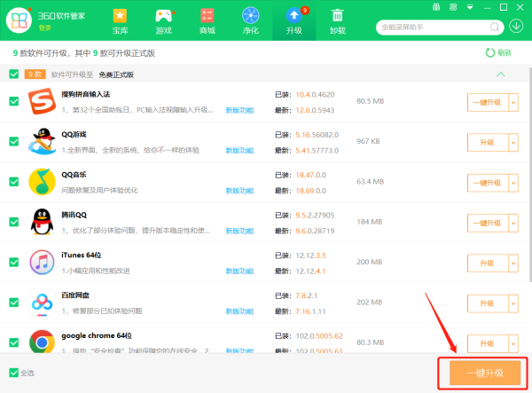The height and width of the screenshot is (393, 532).
Task: Click 一键升级 for QQ音乐
Action: 488,183
